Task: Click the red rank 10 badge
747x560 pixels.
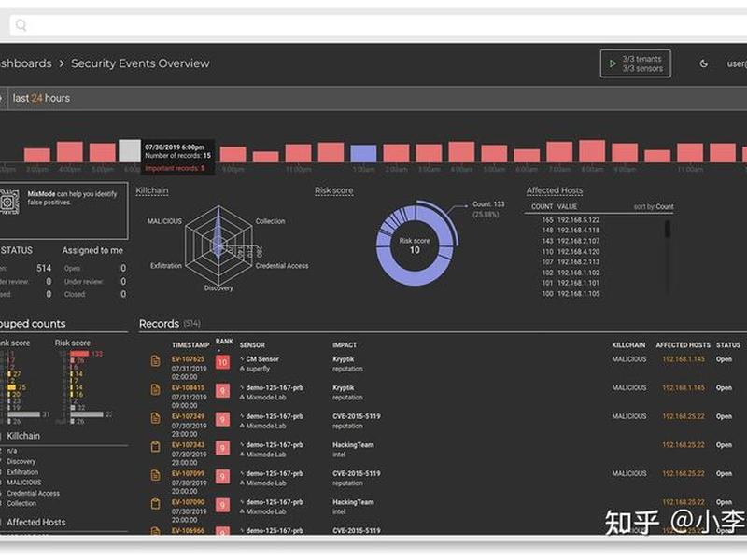Action: [222, 362]
